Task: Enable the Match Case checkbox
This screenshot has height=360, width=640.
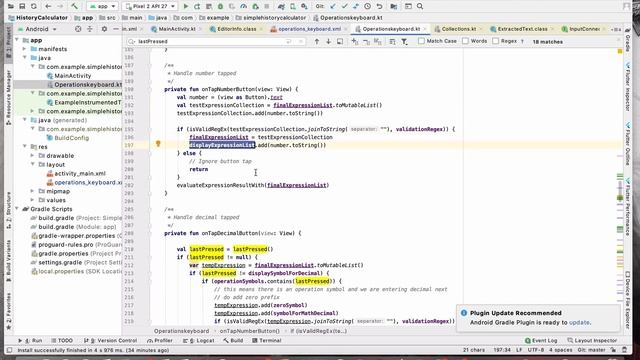Action: [x=422, y=41]
